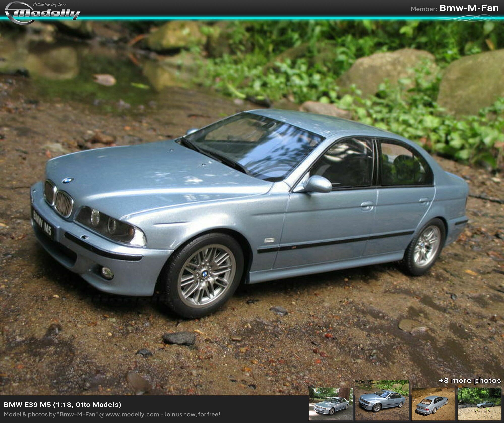Click the front door handle of the car
Image resolution: width=504 pixels, height=423 pixels.
(367, 206)
